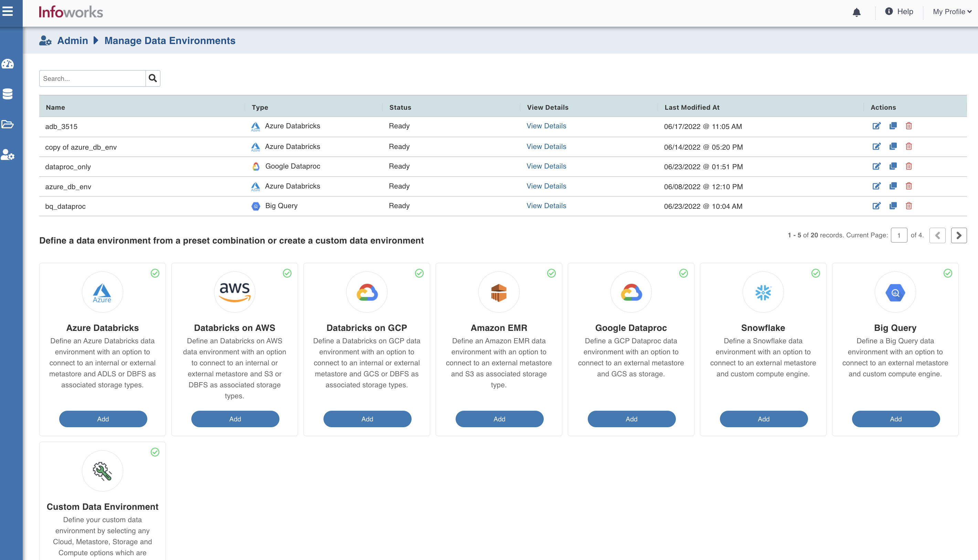
Task: Clone copy of azure_db_env environment
Action: click(893, 146)
